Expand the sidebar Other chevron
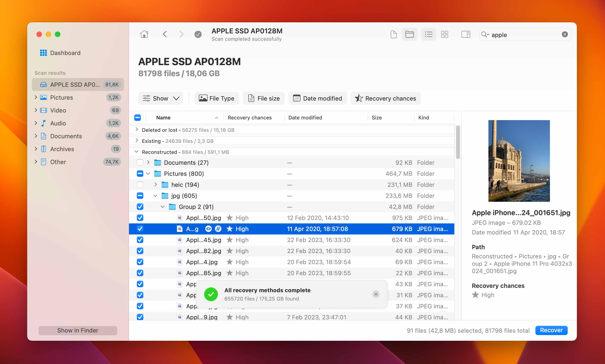The height and width of the screenshot is (364, 605). tap(36, 162)
